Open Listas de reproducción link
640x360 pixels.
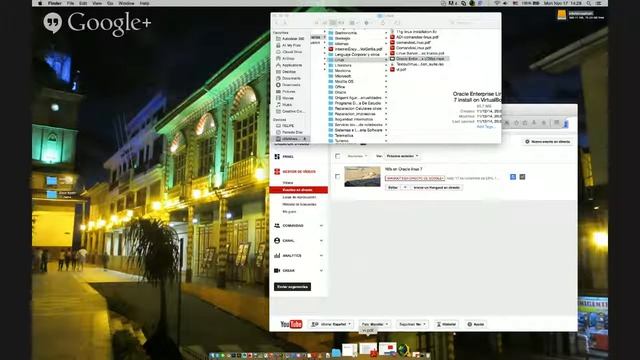pyautogui.click(x=299, y=197)
